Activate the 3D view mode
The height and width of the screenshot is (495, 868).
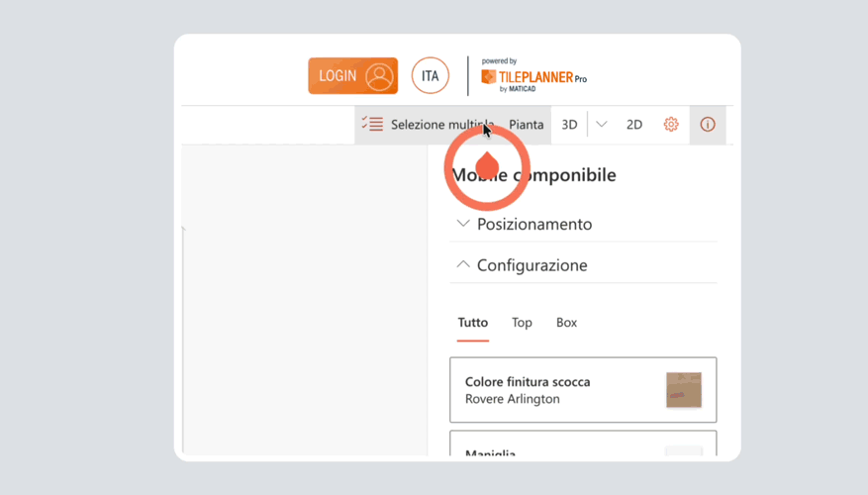(x=569, y=125)
